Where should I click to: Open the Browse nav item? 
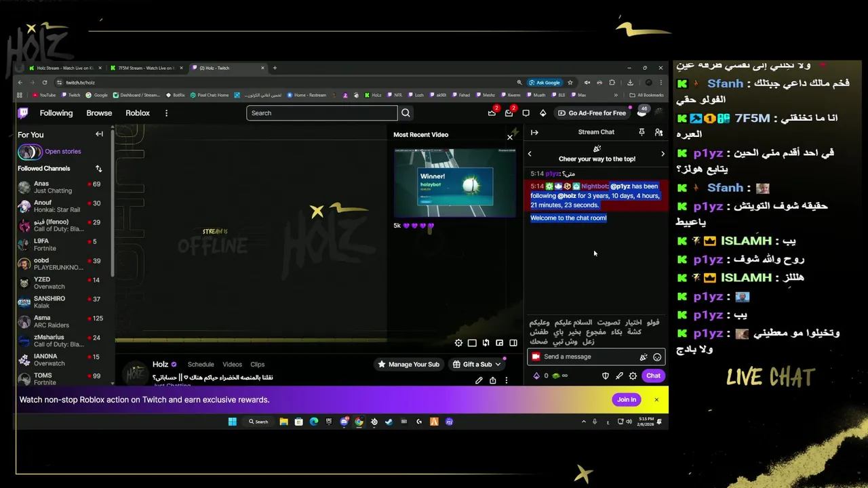point(99,113)
